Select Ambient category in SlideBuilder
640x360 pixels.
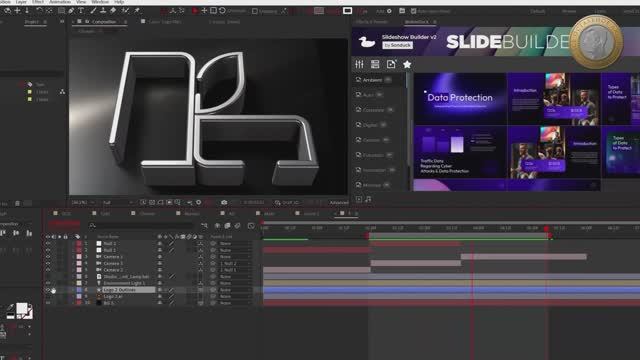373,80
